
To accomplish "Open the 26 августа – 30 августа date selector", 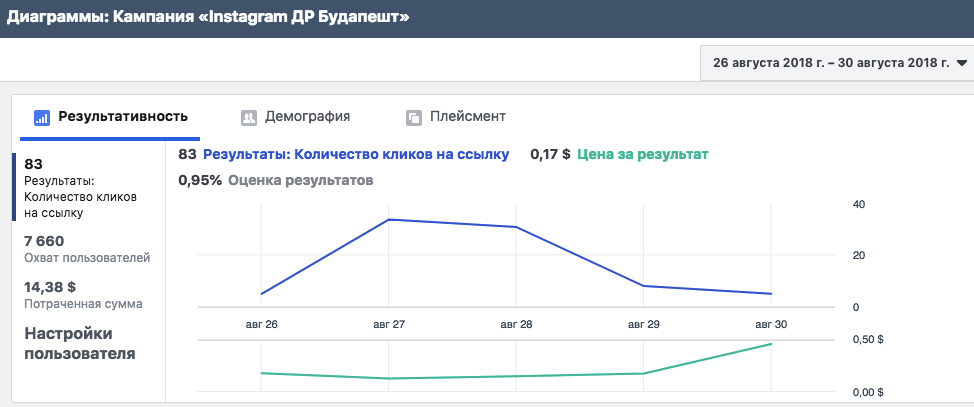I will click(837, 63).
